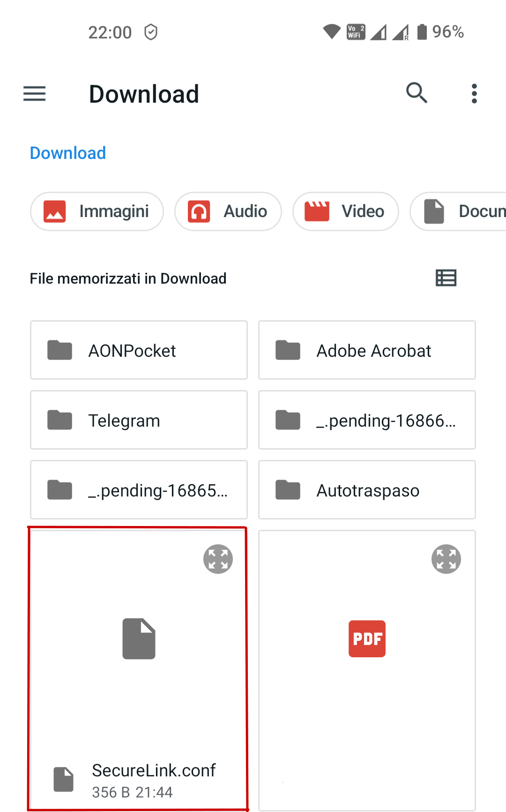Tap the red PDF file icon
Screen dimensions: 506x812
pyautogui.click(x=367, y=639)
